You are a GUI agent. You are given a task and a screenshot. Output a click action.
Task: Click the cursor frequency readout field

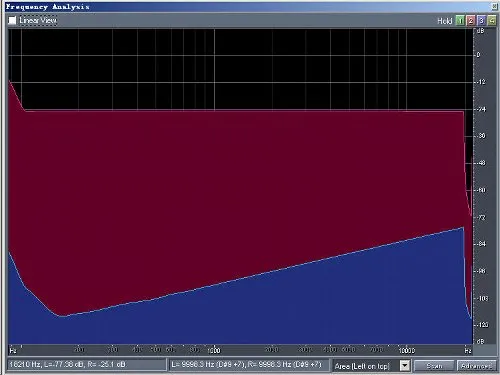tap(87, 365)
